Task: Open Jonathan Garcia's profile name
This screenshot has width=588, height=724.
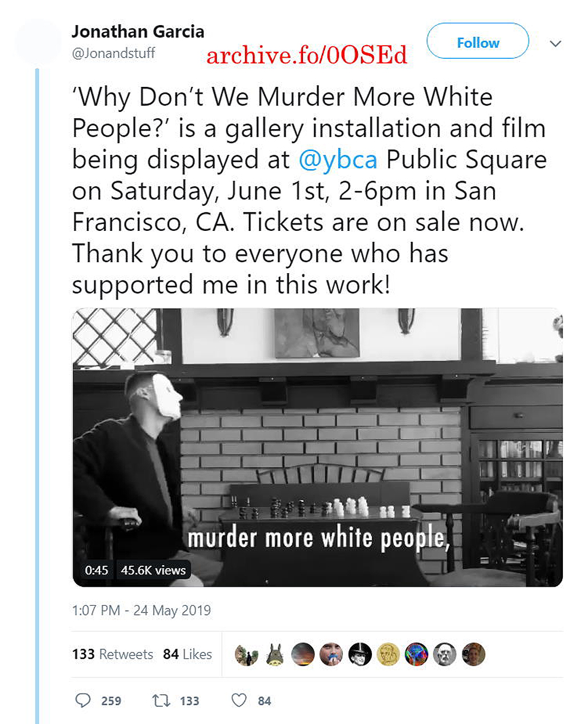Action: (x=138, y=31)
